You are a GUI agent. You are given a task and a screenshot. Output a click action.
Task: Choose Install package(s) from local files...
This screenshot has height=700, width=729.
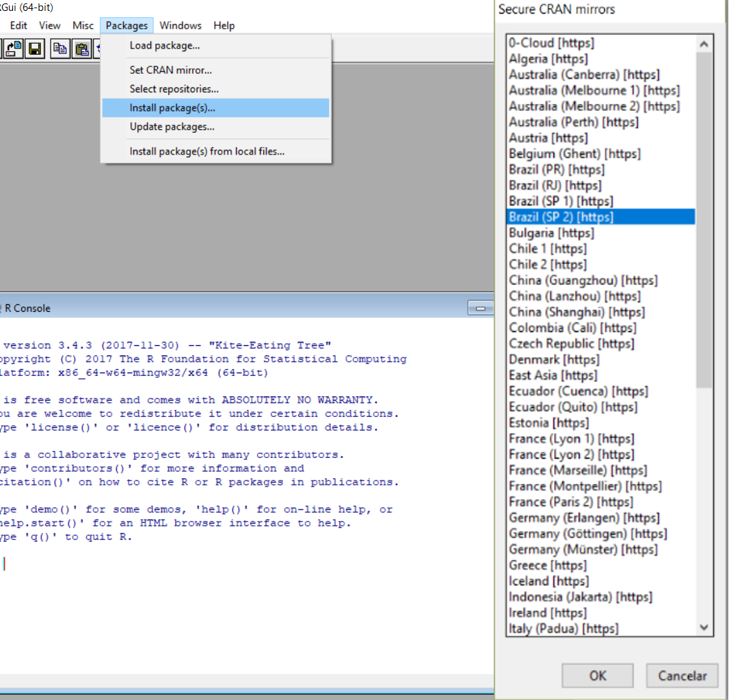pos(207,152)
